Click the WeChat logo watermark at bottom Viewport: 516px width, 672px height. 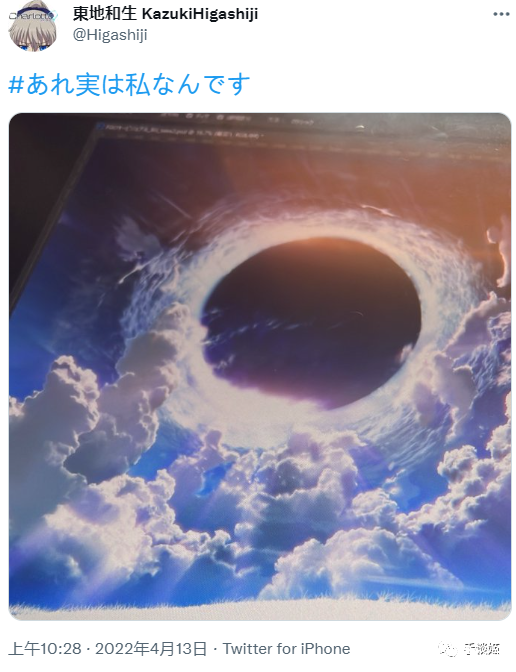point(449,649)
